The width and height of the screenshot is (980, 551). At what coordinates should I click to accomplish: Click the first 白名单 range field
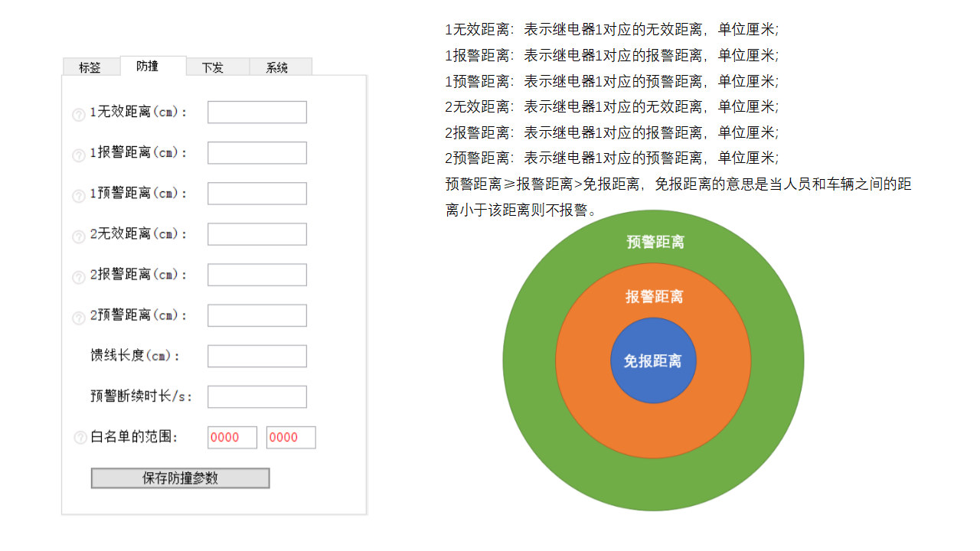pos(232,438)
